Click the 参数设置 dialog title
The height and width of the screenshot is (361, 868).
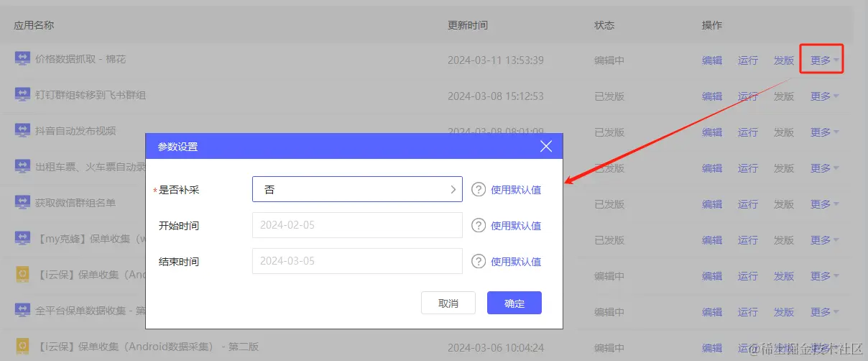click(177, 147)
